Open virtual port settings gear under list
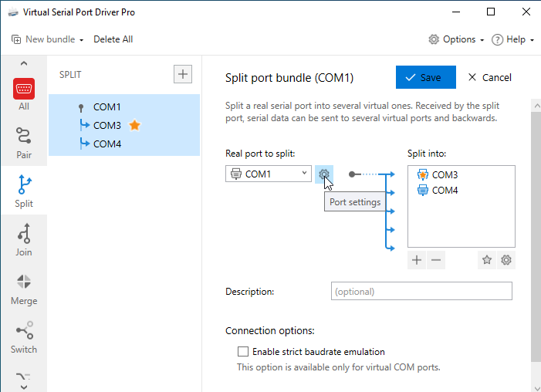The height and width of the screenshot is (392, 541). 506,260
